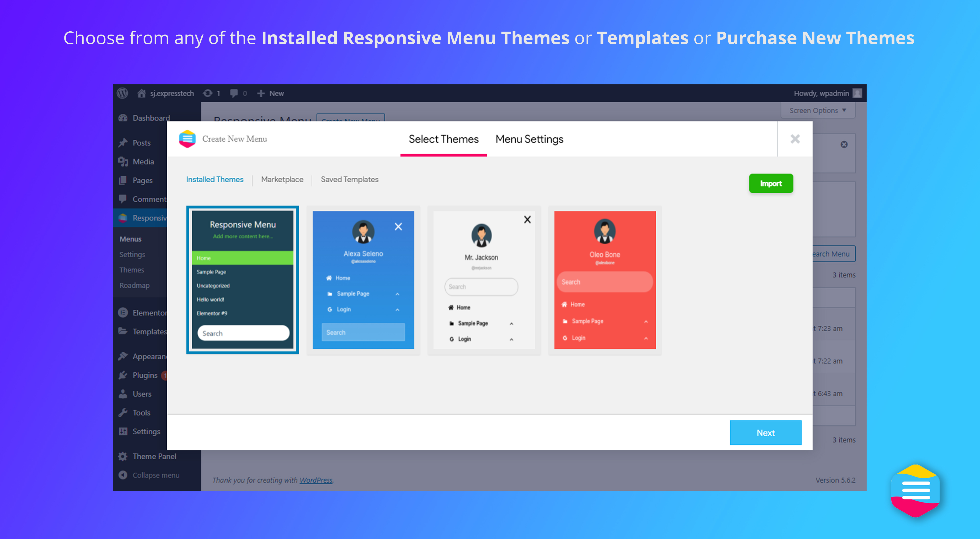Click the Next button
Image resolution: width=980 pixels, height=539 pixels.
(x=765, y=432)
